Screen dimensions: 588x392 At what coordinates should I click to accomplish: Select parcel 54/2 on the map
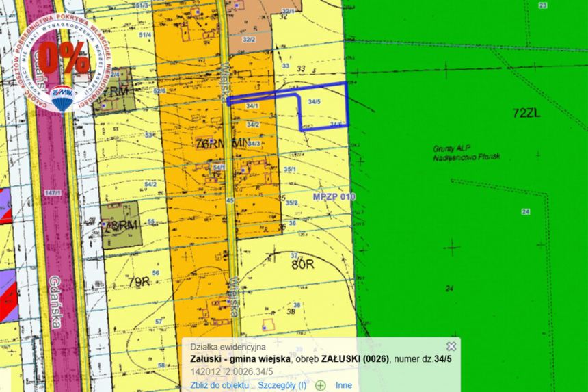[150, 184]
